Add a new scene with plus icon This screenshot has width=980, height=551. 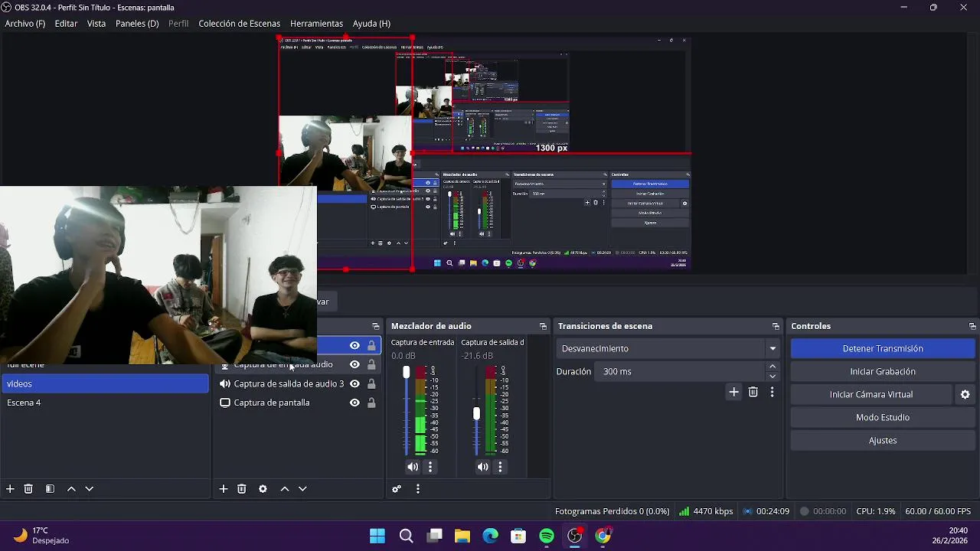(x=10, y=489)
